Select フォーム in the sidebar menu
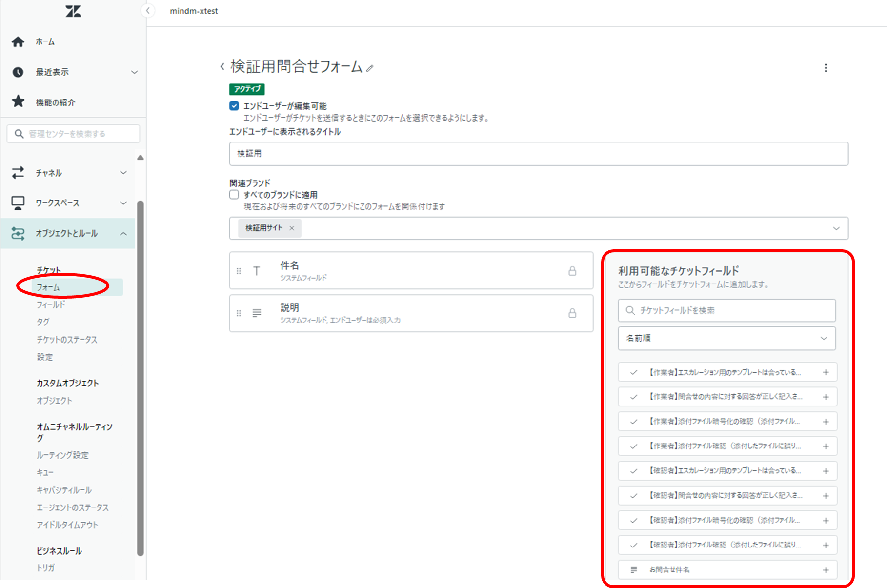 pos(48,287)
